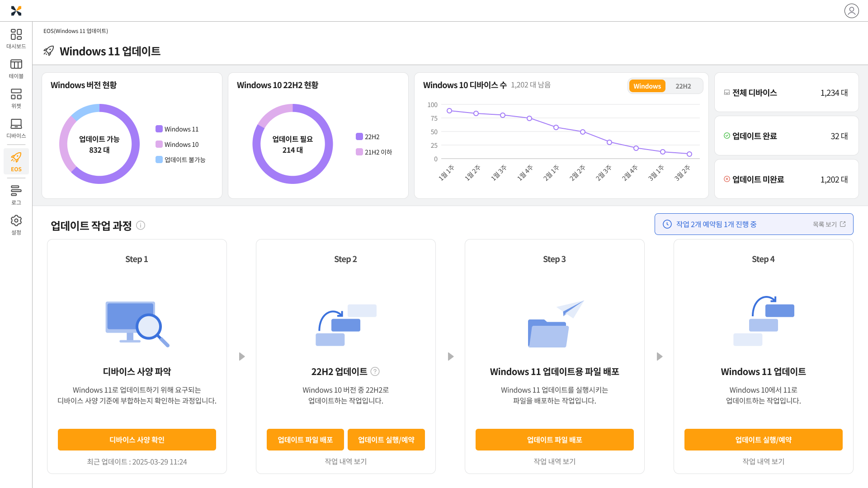This screenshot has width=868, height=488.
Task: Click the arrow between Step 1 and Step 2
Action: 242,357
